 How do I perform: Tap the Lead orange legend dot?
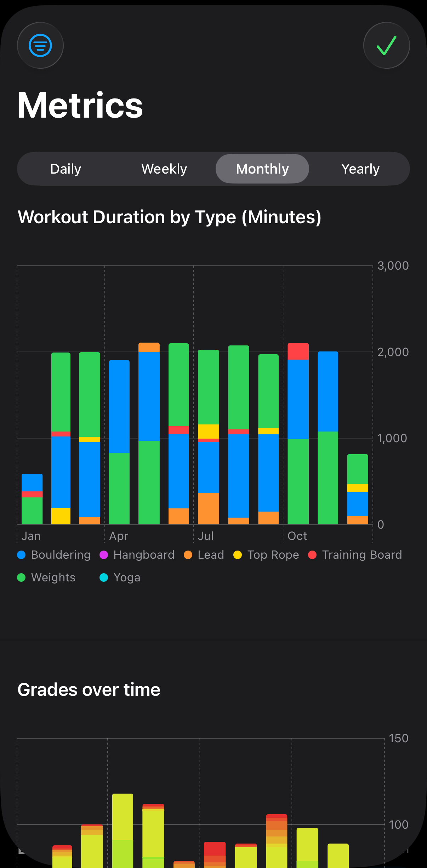tap(188, 555)
